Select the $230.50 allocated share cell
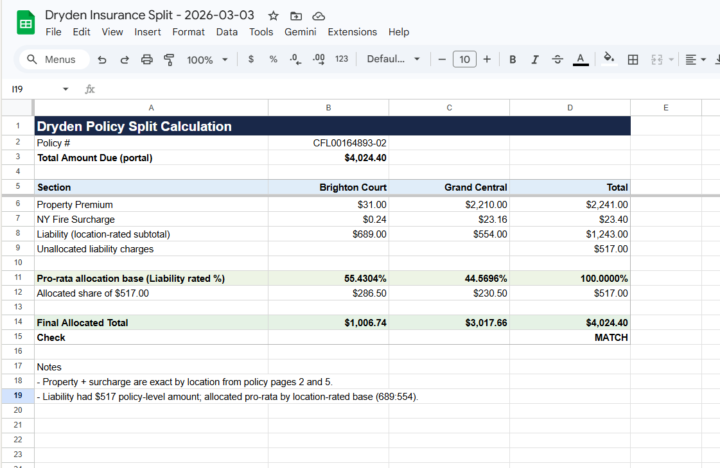The width and height of the screenshot is (720, 468). click(x=449, y=293)
